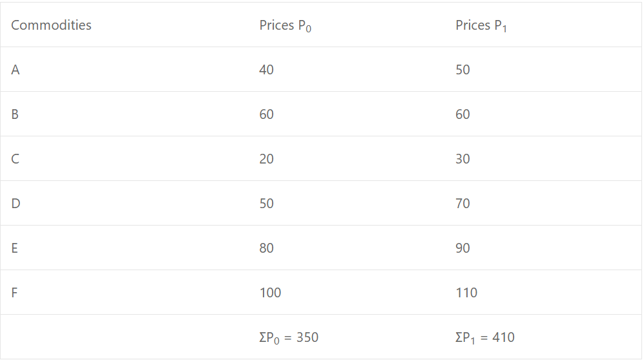Viewport: 644px width, 360px height.
Task: Click the Prices P1 column header
Action: [x=481, y=26]
